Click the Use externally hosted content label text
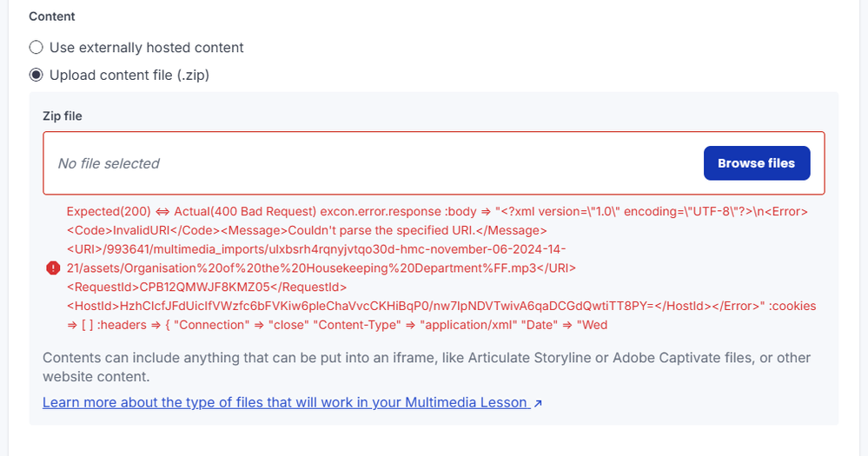Image resolution: width=868 pixels, height=456 pixels. 146,48
